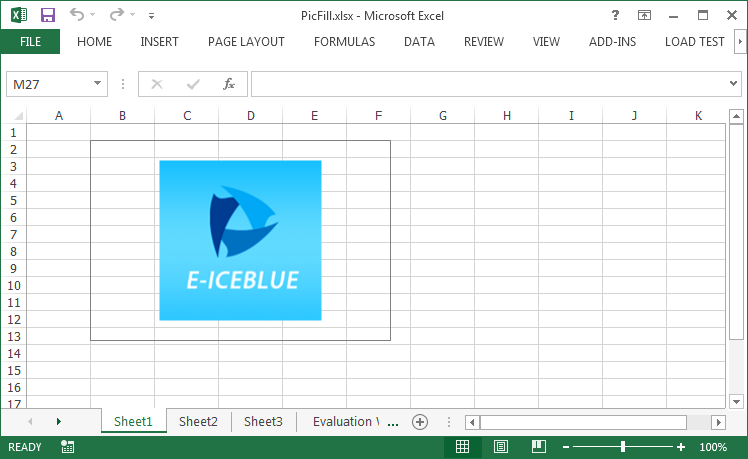Click the horizontal scrollbar thumb
Viewport: 748px width, 459px height.
click(x=583, y=422)
